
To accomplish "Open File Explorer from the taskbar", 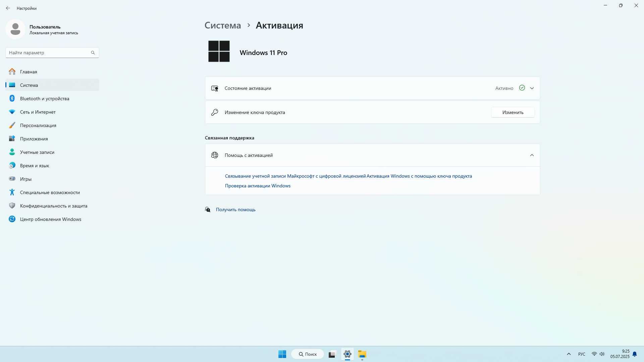I will coord(362,354).
